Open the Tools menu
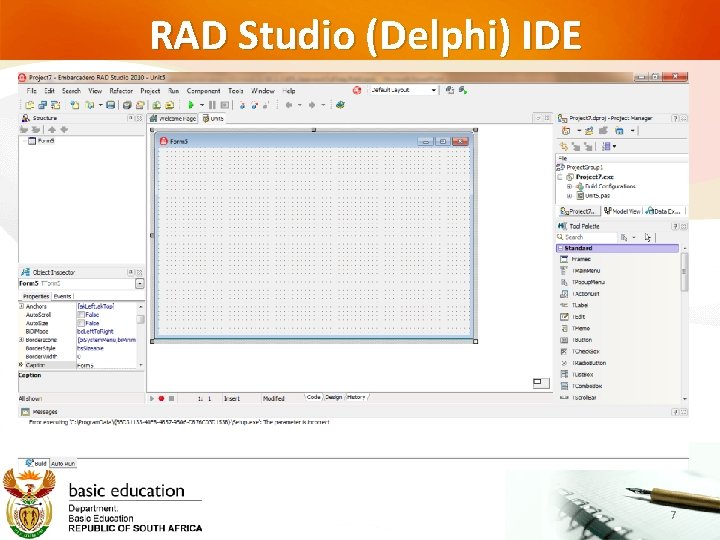Viewport: 720px width, 540px height. click(x=236, y=91)
